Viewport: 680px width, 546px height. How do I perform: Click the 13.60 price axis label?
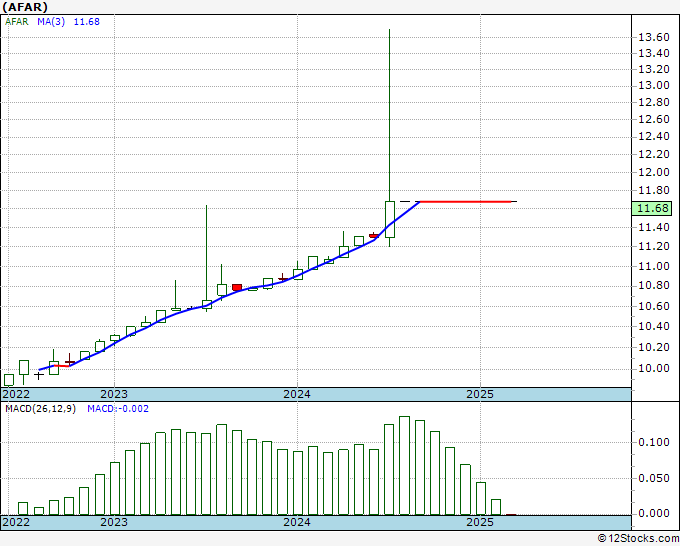coord(654,38)
